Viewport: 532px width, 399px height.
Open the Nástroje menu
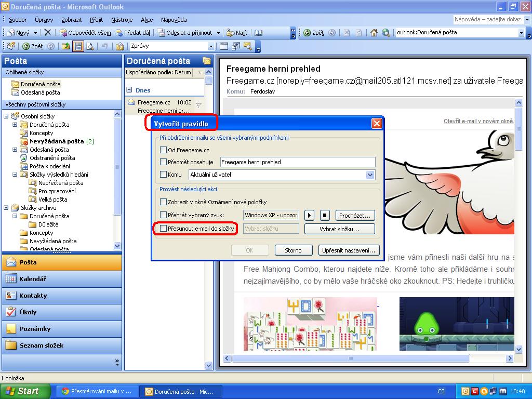tap(122, 20)
